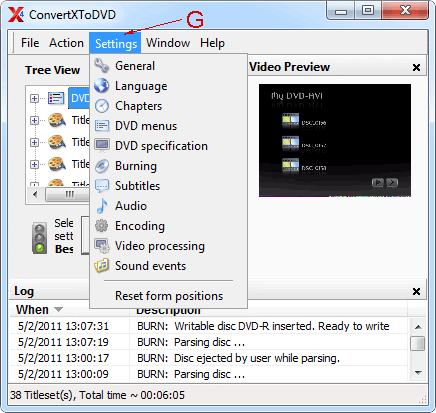Open the Action menu
This screenshot has height=413, width=436.
click(x=66, y=43)
